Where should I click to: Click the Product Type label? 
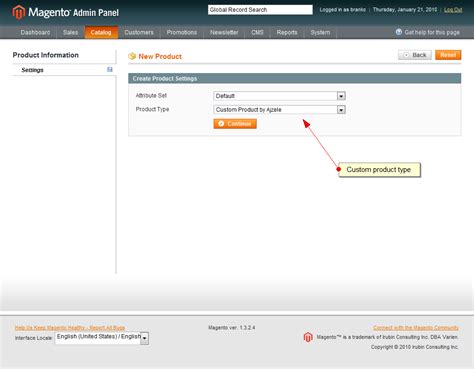pyautogui.click(x=152, y=109)
